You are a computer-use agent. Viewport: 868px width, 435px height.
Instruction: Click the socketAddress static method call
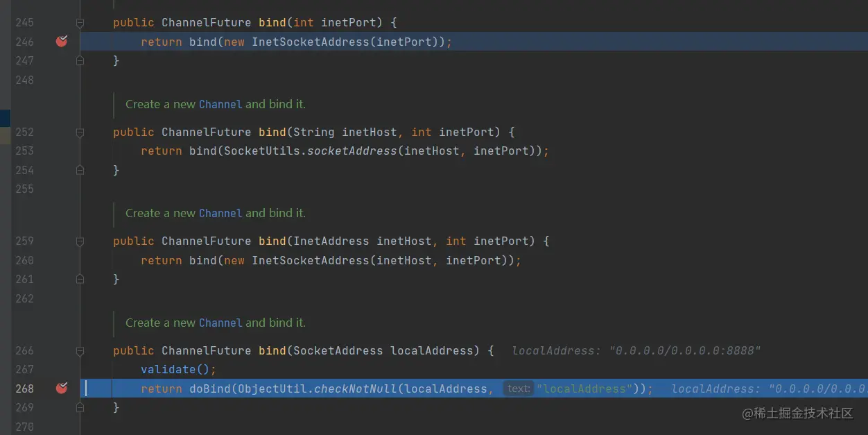point(352,151)
